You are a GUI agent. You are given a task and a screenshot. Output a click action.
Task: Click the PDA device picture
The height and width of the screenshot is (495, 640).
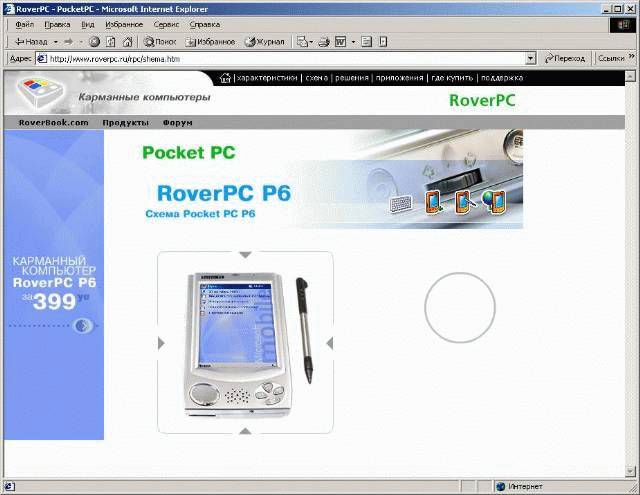click(x=238, y=345)
